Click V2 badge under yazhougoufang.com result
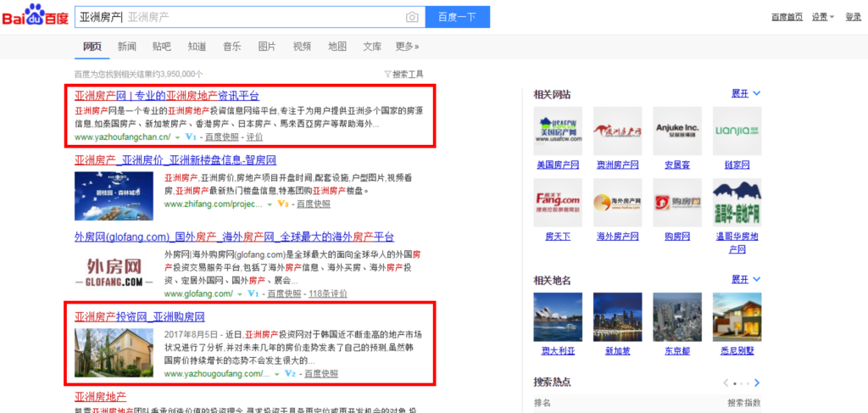The width and height of the screenshot is (868, 413). tap(291, 374)
